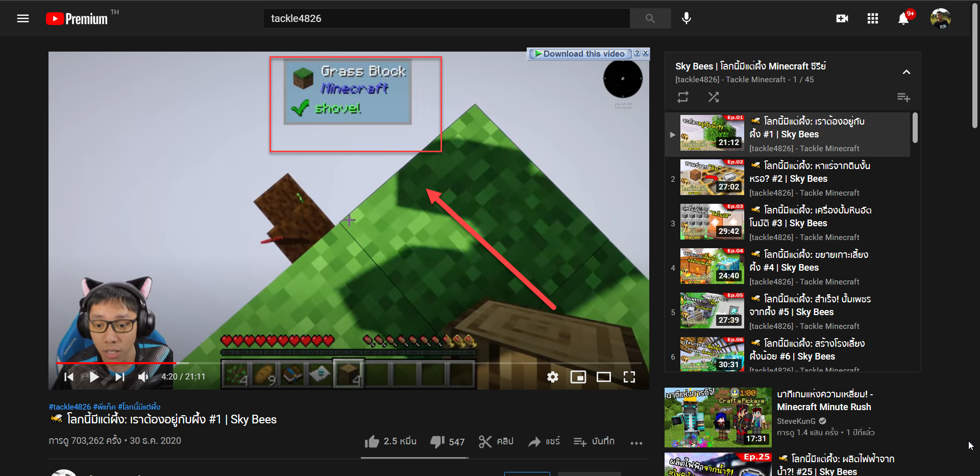Screen dimensions: 980x476
Task: Click the playlist panel scrollbar
Action: (x=915, y=128)
